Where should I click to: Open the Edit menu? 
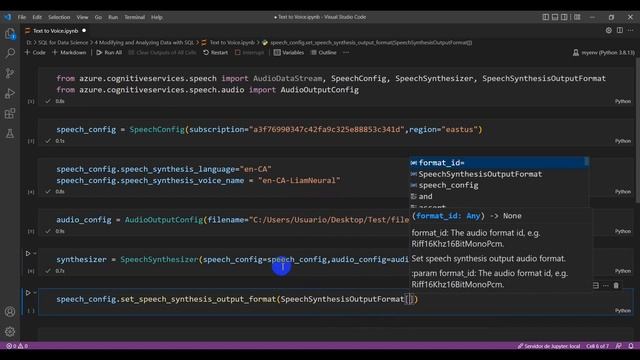point(37,17)
